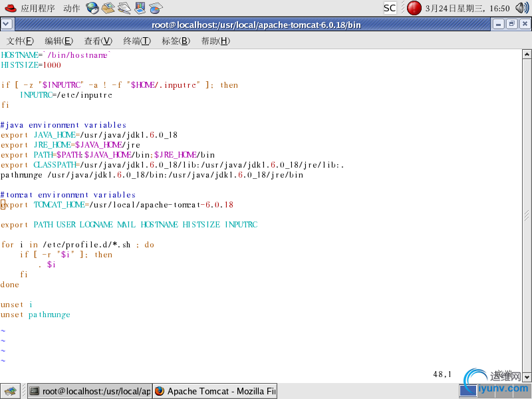This screenshot has height=399, width=532.
Task: Open the 标签(B) menu
Action: (x=176, y=41)
